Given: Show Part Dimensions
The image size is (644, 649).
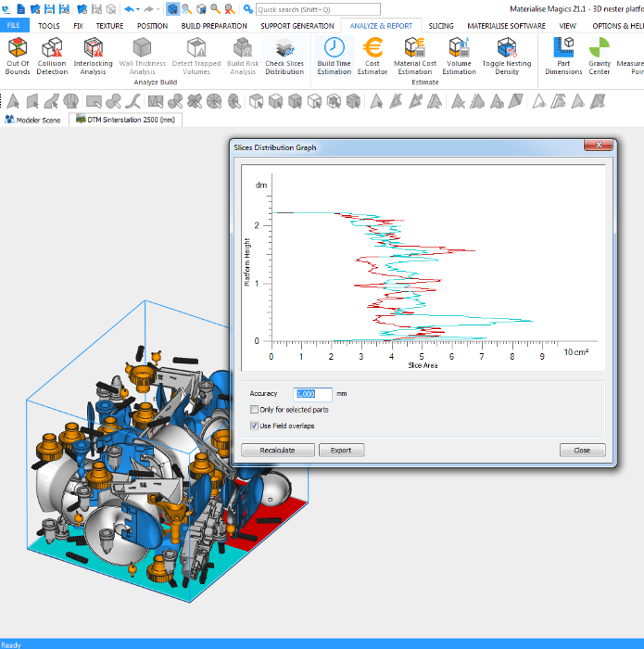Looking at the screenshot, I should click(563, 56).
